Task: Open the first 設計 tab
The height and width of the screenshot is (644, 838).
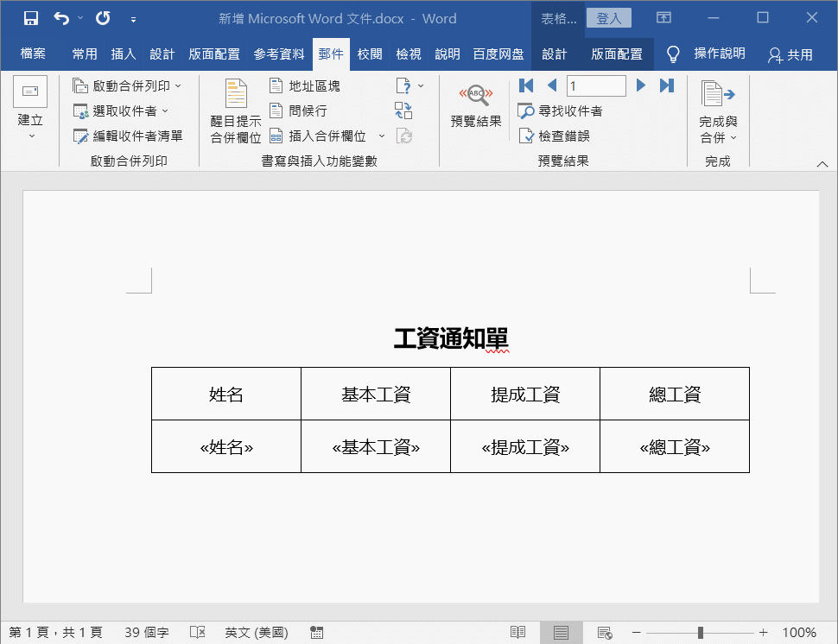Action: pyautogui.click(x=162, y=54)
